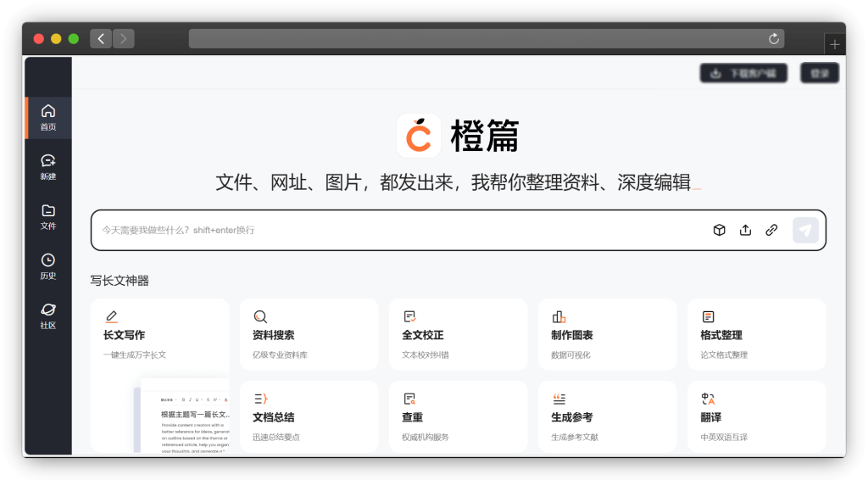Choose the 制作图表 chart maker card
Screen dimensions: 868x480
[607, 335]
